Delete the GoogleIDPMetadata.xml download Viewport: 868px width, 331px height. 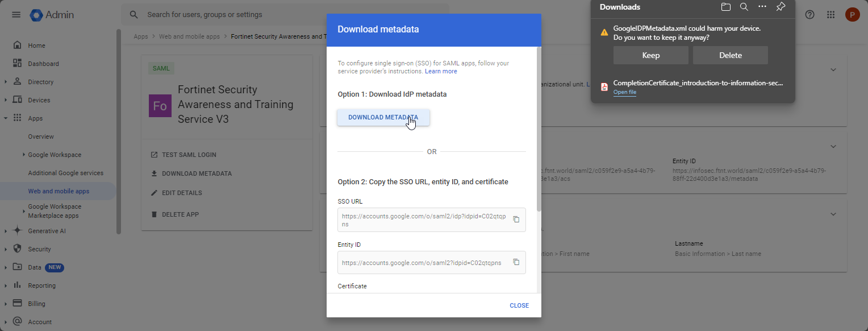click(731, 55)
